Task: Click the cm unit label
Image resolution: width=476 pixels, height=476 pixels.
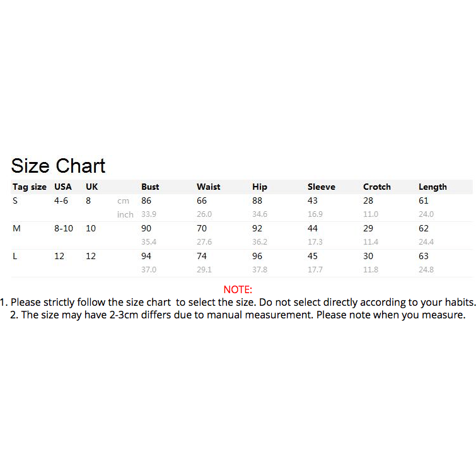Action: coord(123,201)
